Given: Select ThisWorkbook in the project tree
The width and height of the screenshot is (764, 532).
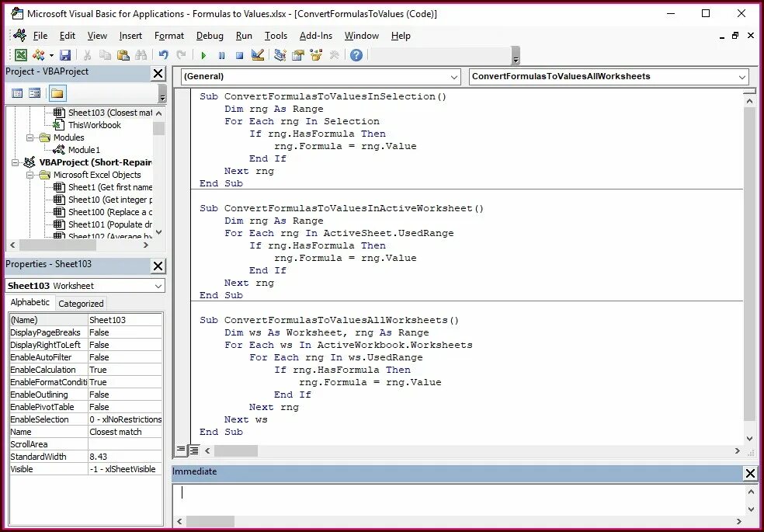Looking at the screenshot, I should [95, 125].
